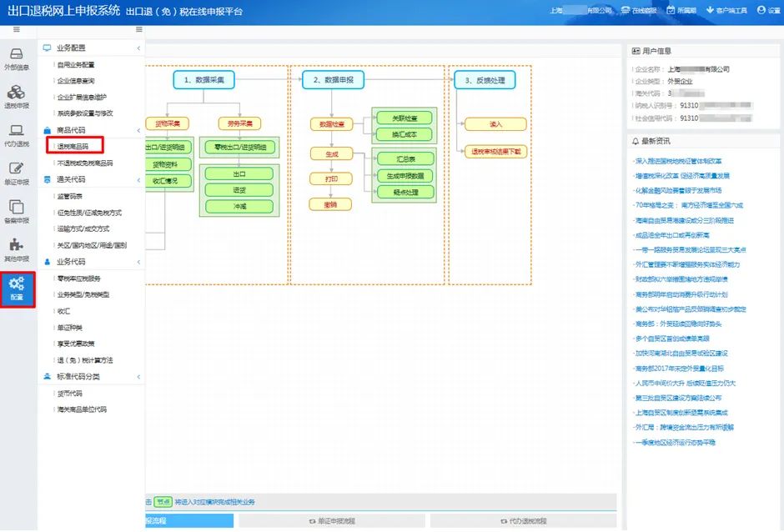784x532 pixels.
Task: Collapse the 商品代码 section chevron
Action: tap(138, 131)
